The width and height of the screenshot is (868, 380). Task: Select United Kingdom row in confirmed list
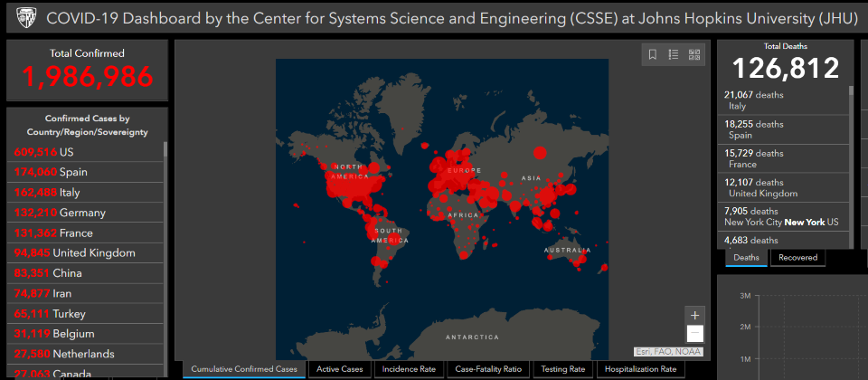85,253
